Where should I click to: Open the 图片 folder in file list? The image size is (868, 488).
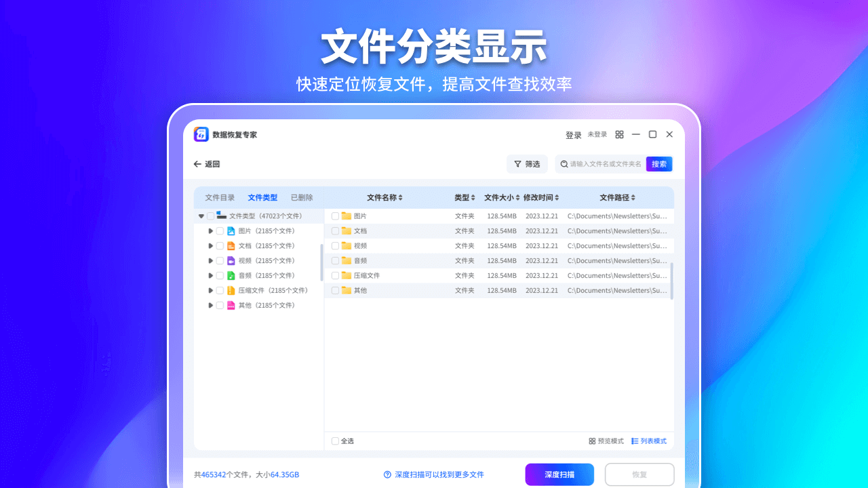pos(354,216)
